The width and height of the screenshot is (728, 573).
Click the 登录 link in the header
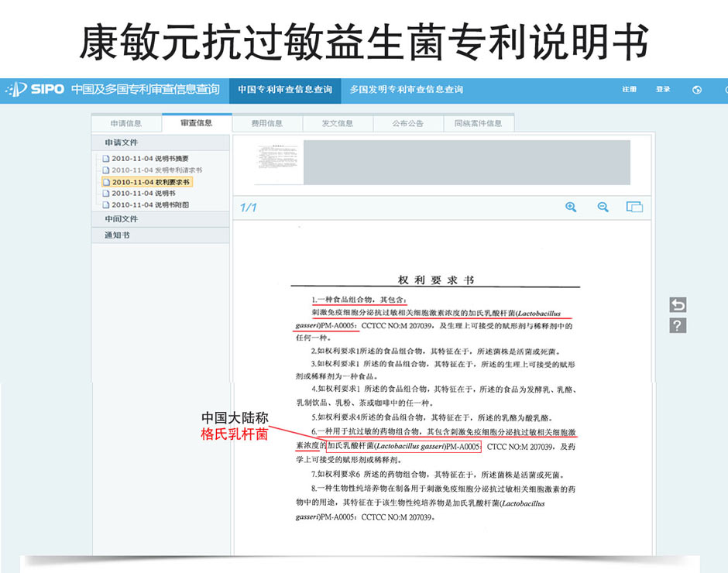[663, 89]
